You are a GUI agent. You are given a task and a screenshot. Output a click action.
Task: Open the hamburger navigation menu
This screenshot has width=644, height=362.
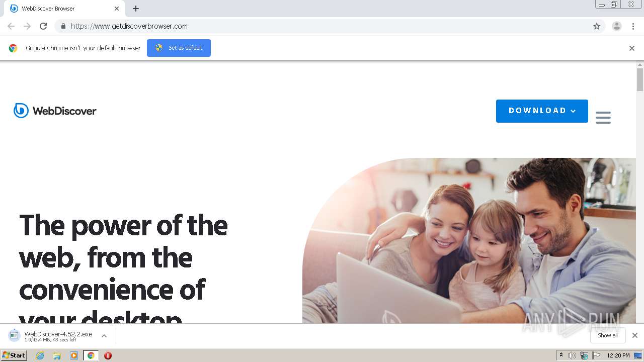[603, 118]
